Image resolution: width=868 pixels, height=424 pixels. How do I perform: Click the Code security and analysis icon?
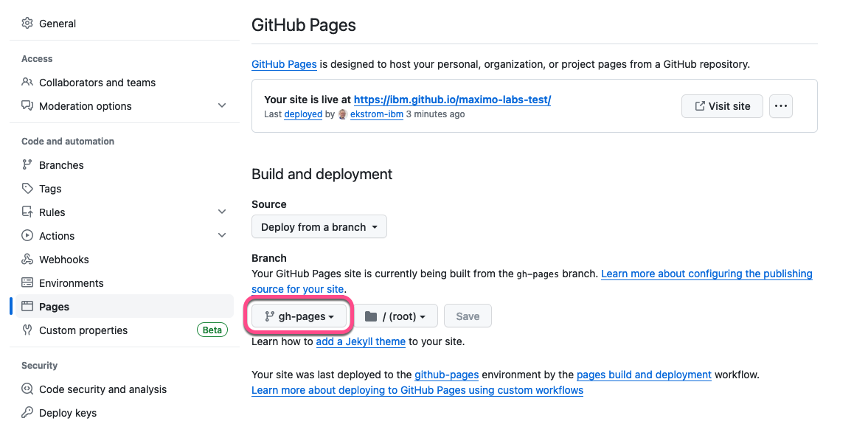tap(27, 389)
